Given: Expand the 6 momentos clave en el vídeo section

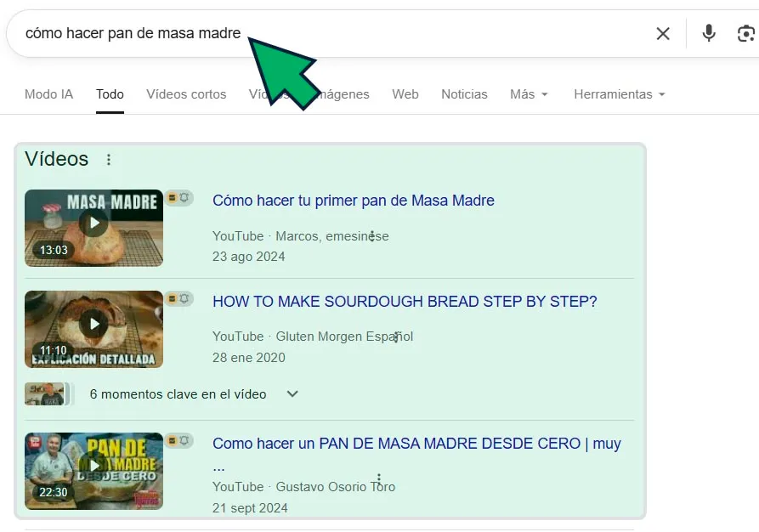Looking at the screenshot, I should 292,393.
